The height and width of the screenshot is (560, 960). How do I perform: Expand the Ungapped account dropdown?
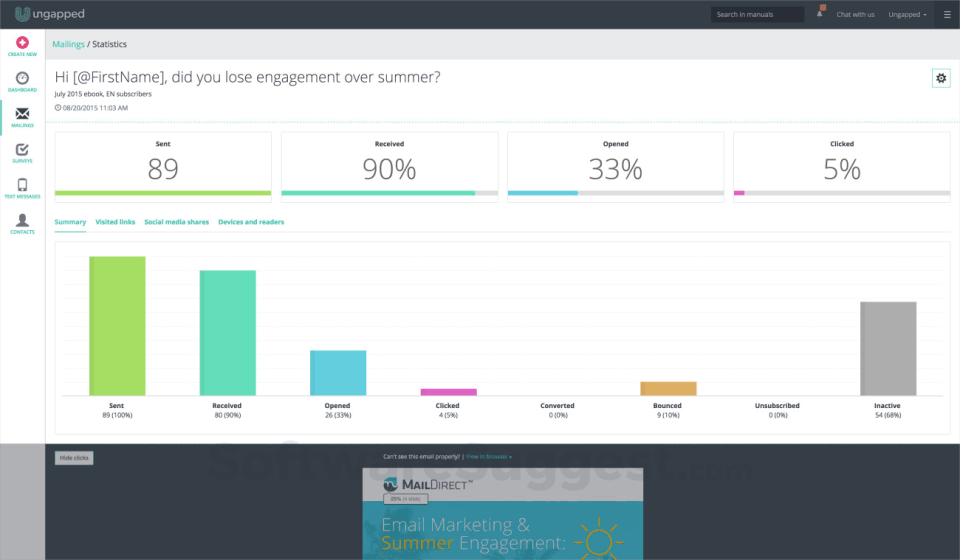[x=907, y=14]
